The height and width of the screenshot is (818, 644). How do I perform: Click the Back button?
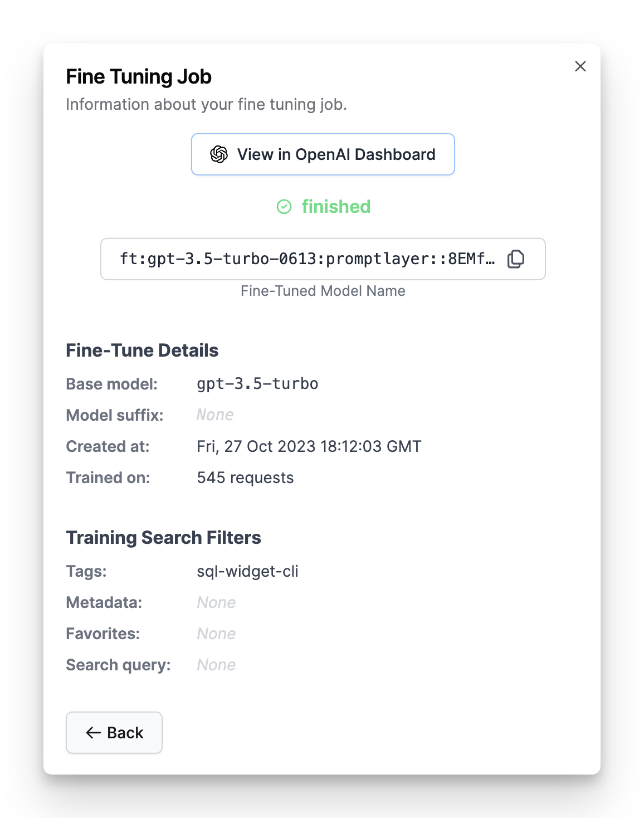click(x=114, y=733)
